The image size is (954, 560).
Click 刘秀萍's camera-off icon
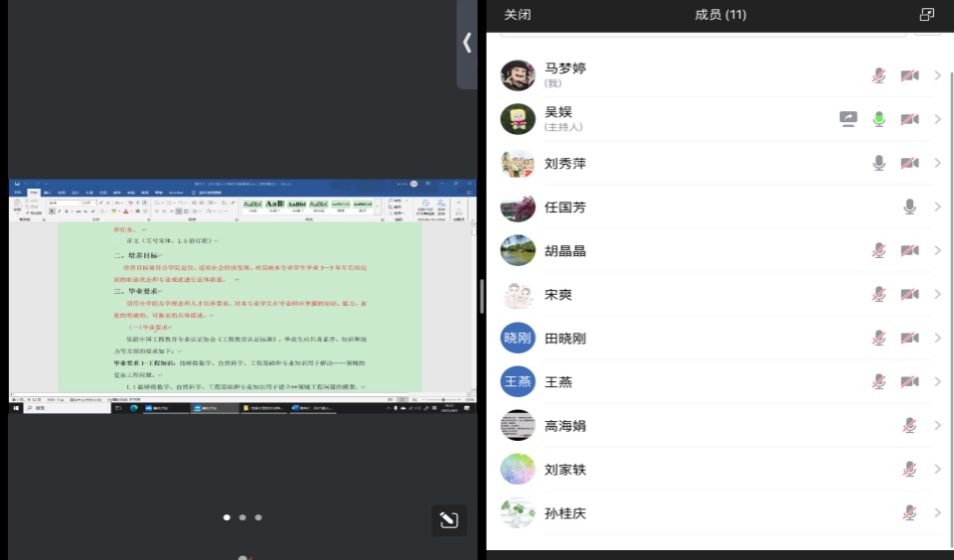(x=909, y=163)
